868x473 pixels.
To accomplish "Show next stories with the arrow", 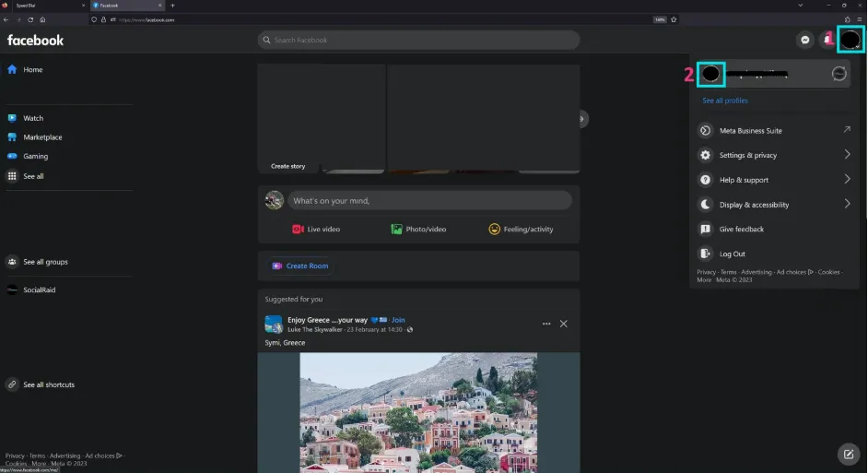I will pos(581,119).
